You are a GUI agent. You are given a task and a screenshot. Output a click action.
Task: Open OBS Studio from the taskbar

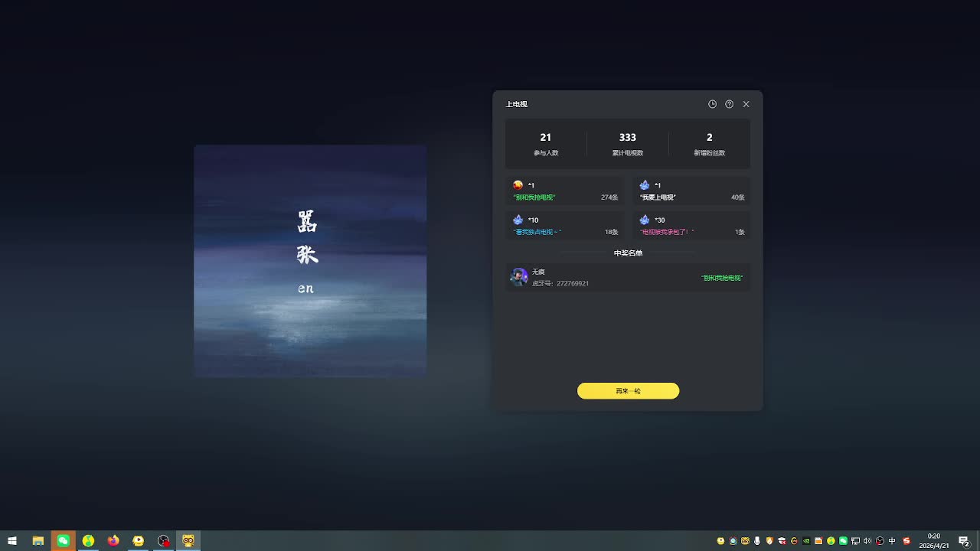coord(163,541)
